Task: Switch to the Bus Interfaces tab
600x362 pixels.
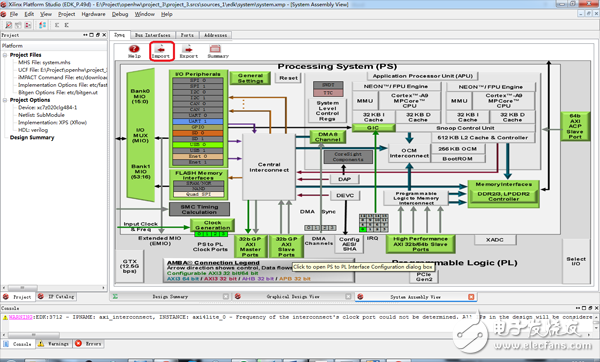Action: point(152,35)
